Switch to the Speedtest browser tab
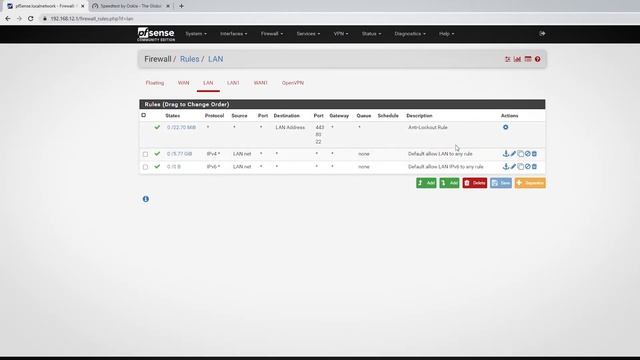The height and width of the screenshot is (360, 640). click(x=130, y=6)
